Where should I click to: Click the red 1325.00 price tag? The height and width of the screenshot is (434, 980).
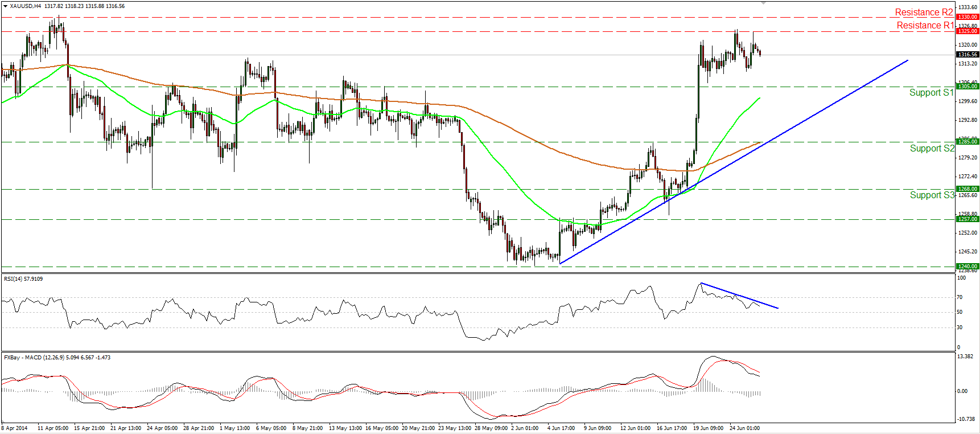pyautogui.click(x=967, y=31)
